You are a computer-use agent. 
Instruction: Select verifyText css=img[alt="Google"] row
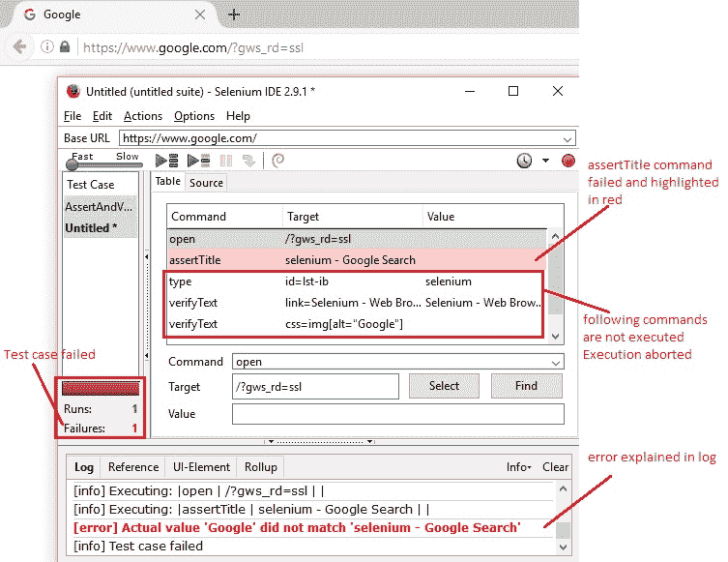[355, 324]
